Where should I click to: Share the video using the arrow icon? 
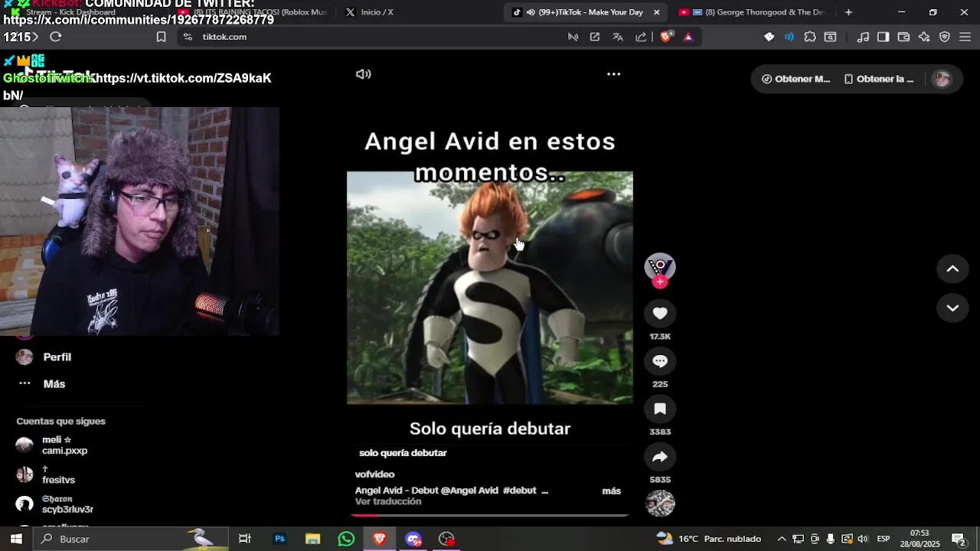click(x=660, y=457)
